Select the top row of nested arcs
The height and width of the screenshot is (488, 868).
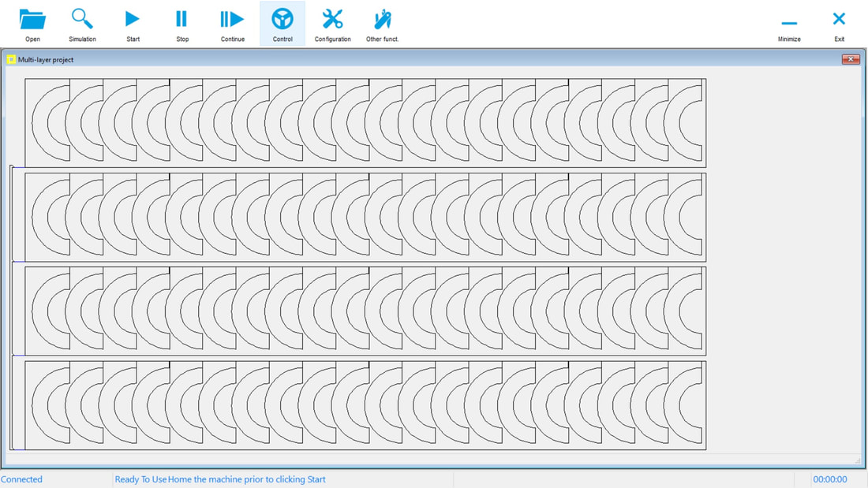tap(365, 123)
